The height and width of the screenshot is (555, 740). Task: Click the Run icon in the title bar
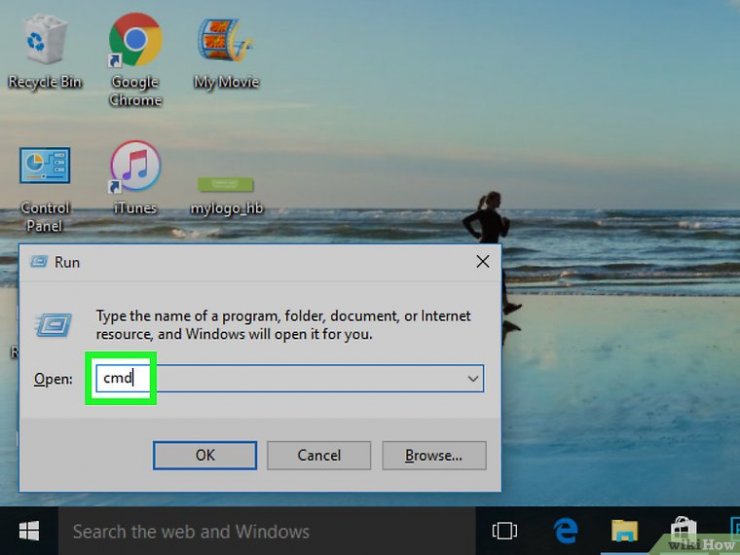39,261
